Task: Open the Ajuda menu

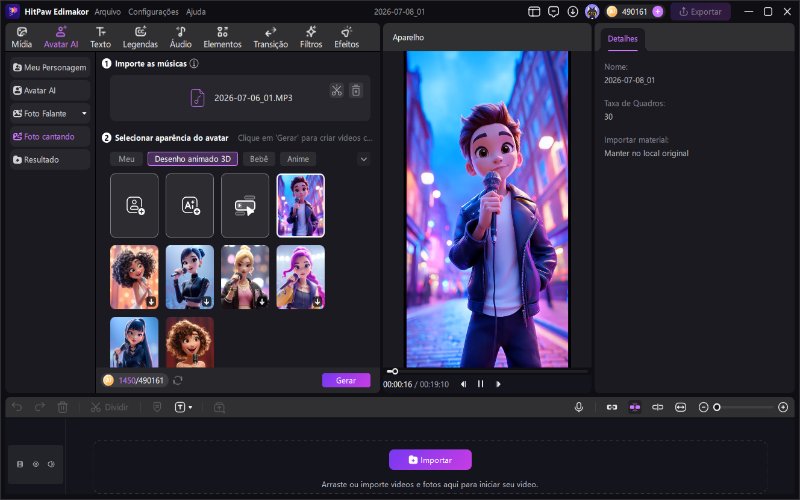Action: point(196,12)
